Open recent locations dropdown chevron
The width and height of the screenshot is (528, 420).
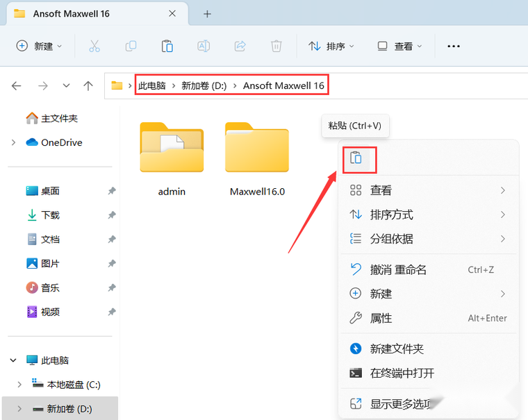click(66, 85)
